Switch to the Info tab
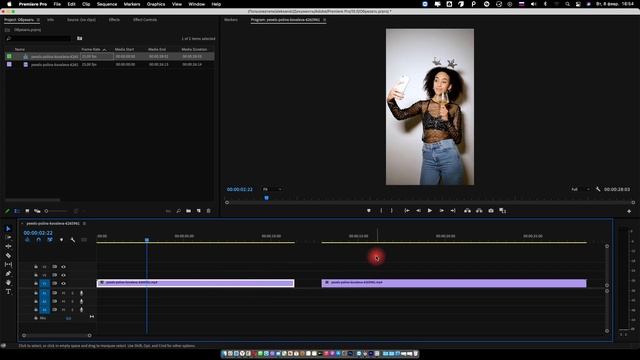This screenshot has height=360, width=640. (50, 20)
